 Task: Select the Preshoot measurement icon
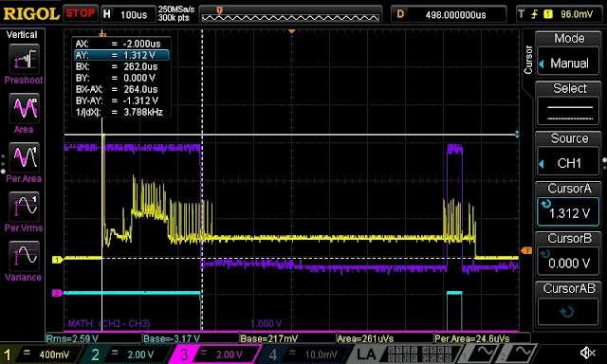point(24,59)
